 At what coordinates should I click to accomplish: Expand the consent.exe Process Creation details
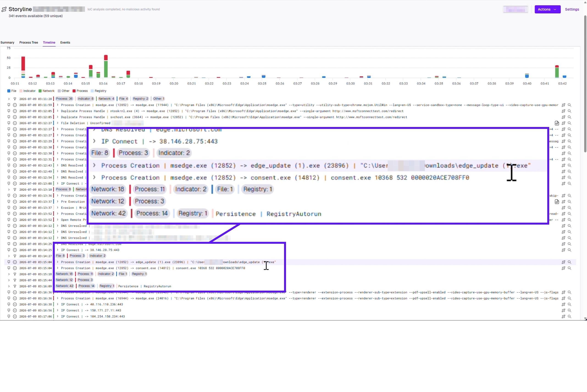[58, 268]
